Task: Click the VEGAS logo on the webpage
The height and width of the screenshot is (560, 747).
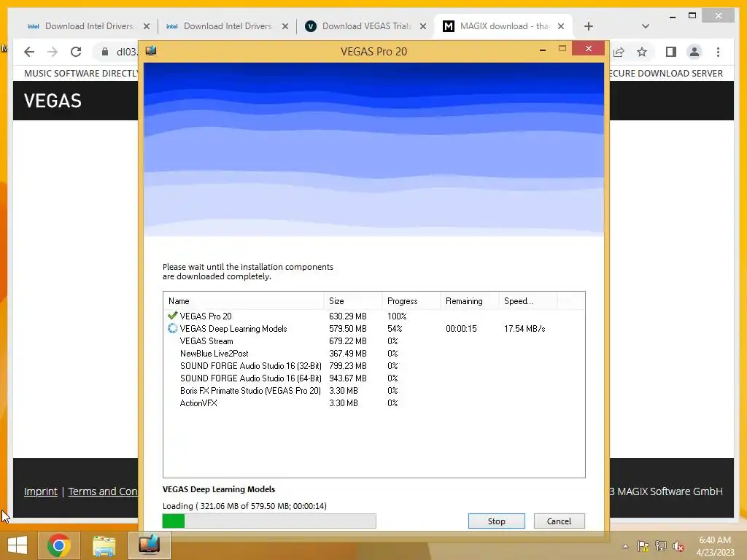Action: coord(53,101)
